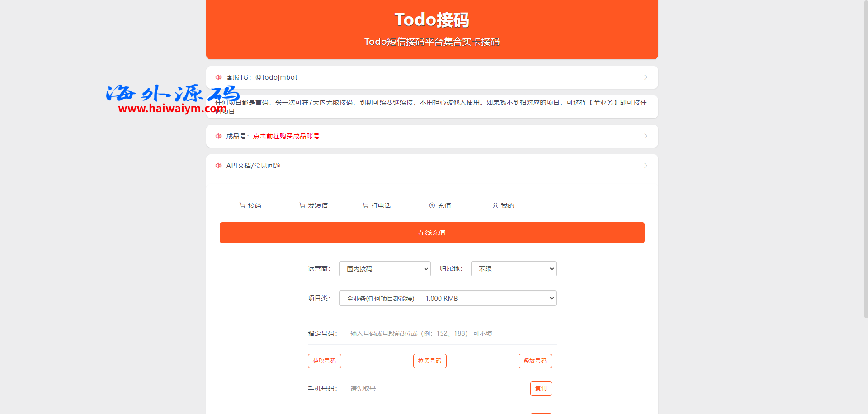The width and height of the screenshot is (868, 414).
Task: Expand the API文档/常见问题 row chevron
Action: point(646,166)
